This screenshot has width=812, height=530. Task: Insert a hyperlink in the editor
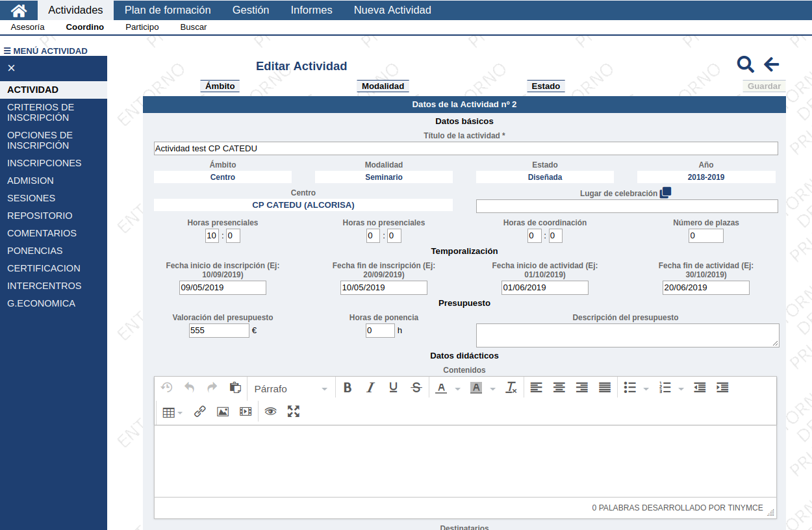click(x=200, y=412)
